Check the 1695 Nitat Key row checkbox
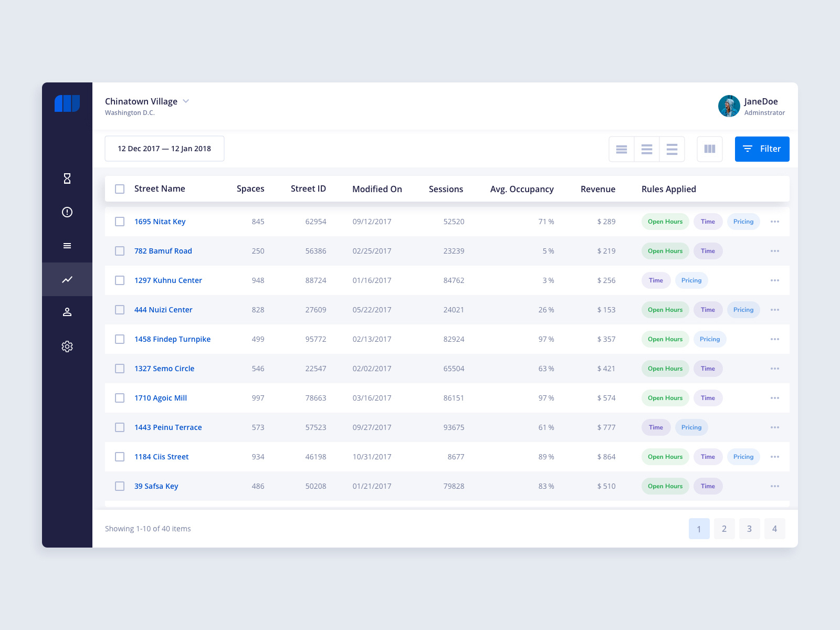This screenshot has height=630, width=840. pyautogui.click(x=120, y=222)
